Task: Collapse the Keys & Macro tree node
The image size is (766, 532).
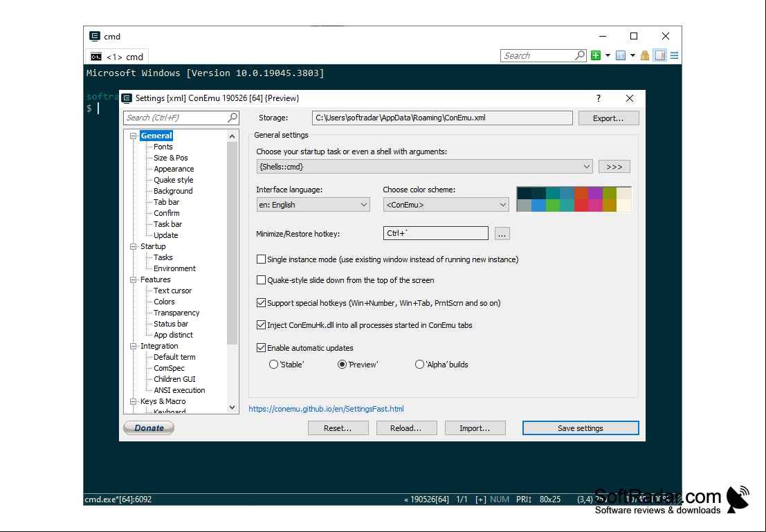Action: point(133,401)
